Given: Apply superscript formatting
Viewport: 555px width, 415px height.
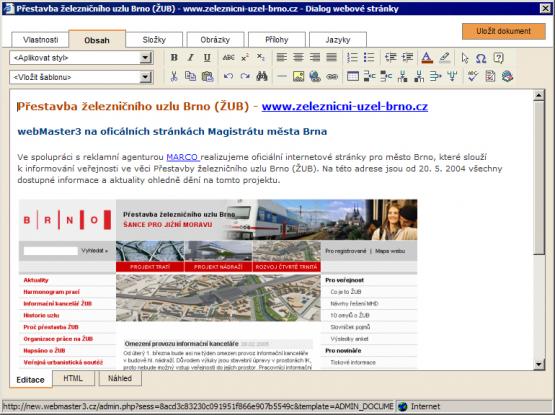Looking at the screenshot, I should (x=245, y=57).
